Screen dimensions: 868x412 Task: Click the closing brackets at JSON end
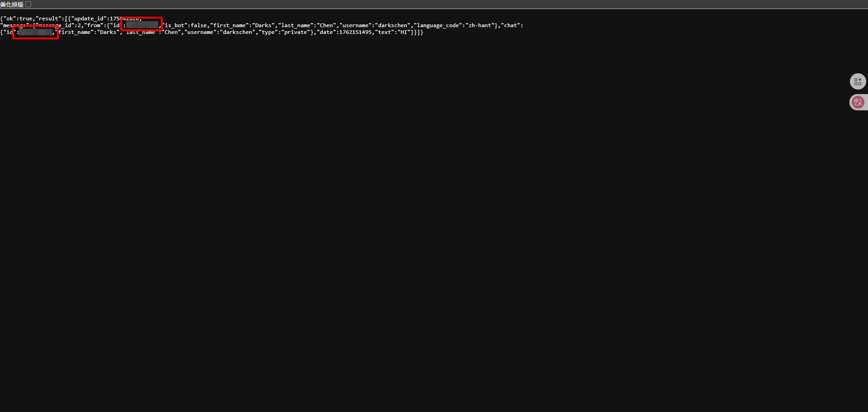tap(417, 32)
